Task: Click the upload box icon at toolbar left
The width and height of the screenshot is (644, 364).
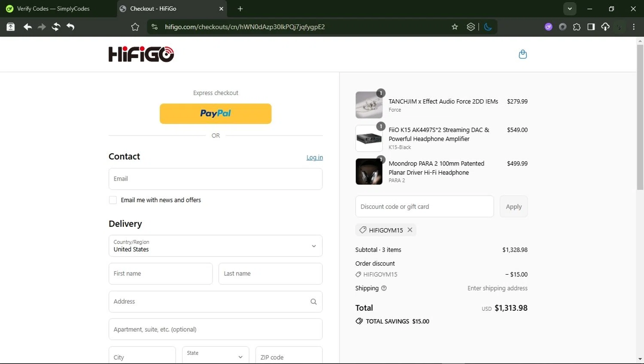Action: click(11, 27)
